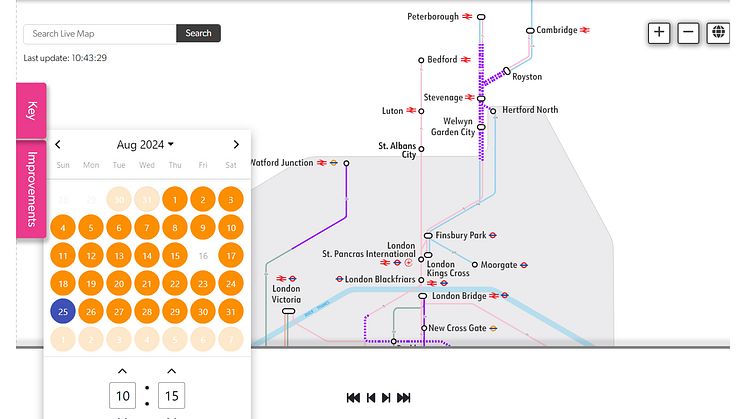746x419 pixels.
Task: Select August 25 in the calendar
Action: pyautogui.click(x=63, y=312)
